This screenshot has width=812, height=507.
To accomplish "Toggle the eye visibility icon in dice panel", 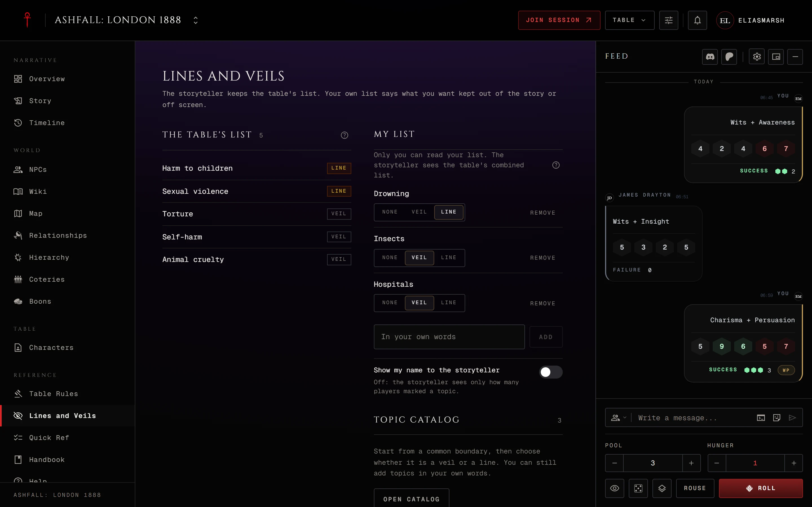I will tap(614, 488).
